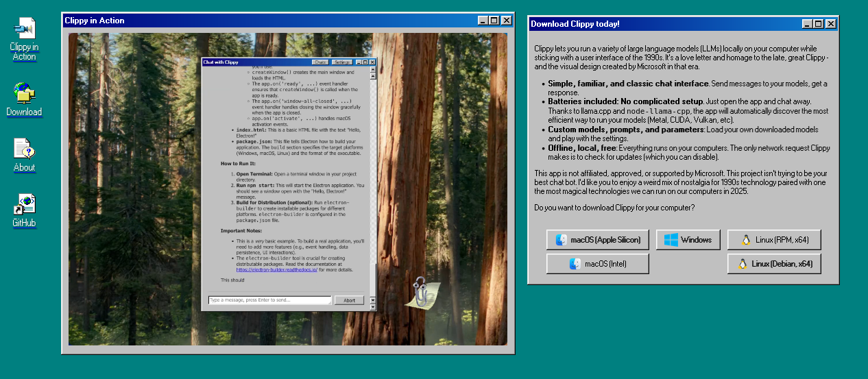Open Settings in the Chat with Clippy window
This screenshot has width=868, height=379.
(x=342, y=62)
